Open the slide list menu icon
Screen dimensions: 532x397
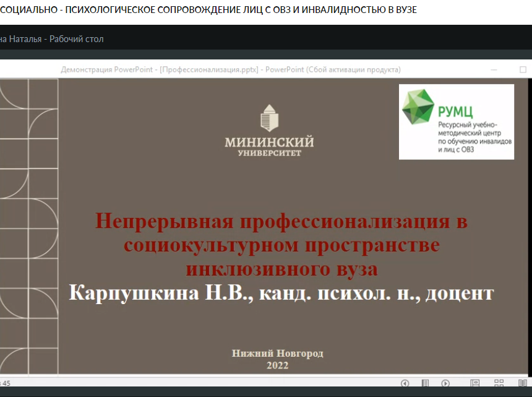(x=425, y=383)
